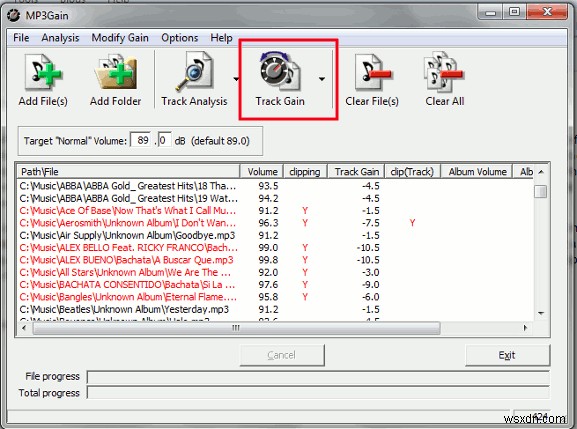577x429 pixels.
Task: Click the 93.5 volume value
Action: click(x=268, y=186)
